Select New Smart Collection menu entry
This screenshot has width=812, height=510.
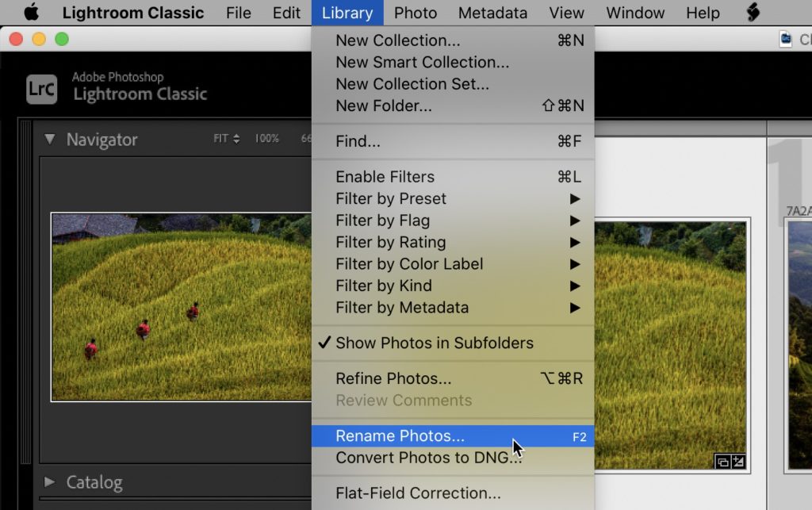tap(422, 62)
